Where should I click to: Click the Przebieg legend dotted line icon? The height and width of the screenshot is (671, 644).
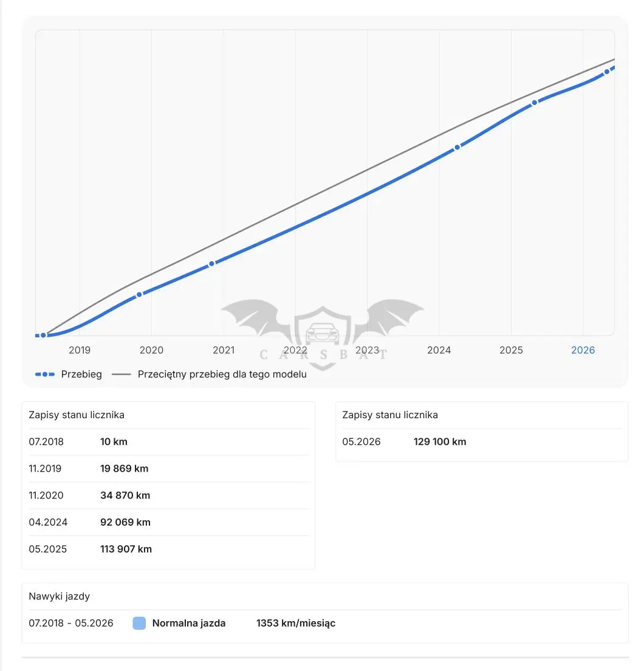[45, 374]
